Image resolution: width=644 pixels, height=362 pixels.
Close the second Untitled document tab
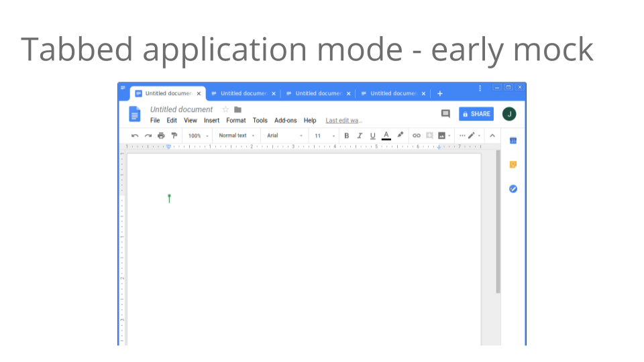pos(274,94)
